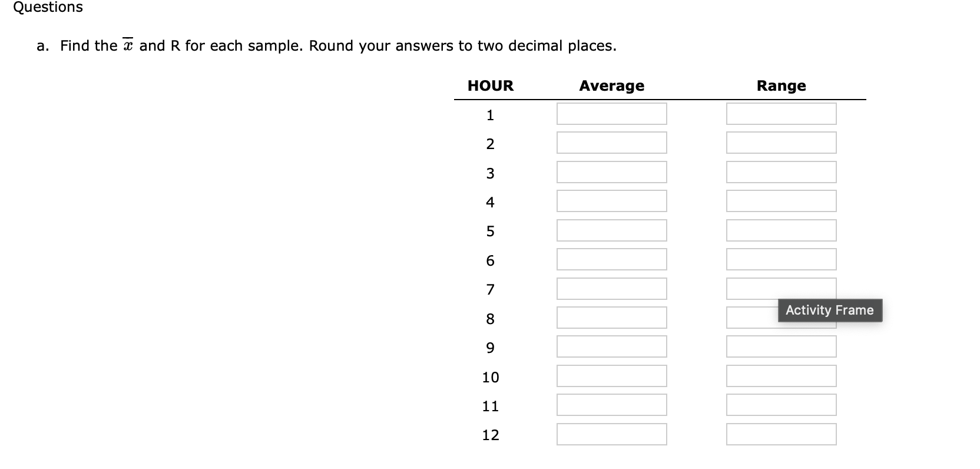
Task: Select the Average field for Hour 2
Action: [611, 143]
